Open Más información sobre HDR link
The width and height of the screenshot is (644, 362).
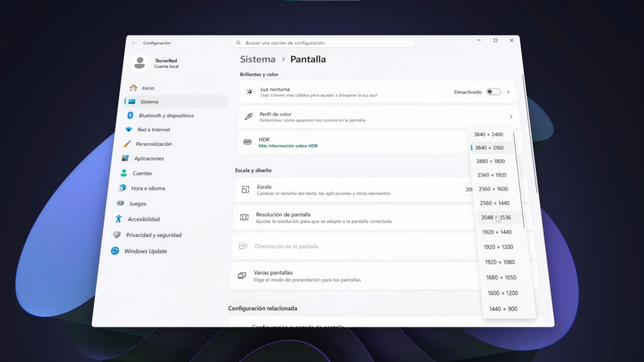288,146
